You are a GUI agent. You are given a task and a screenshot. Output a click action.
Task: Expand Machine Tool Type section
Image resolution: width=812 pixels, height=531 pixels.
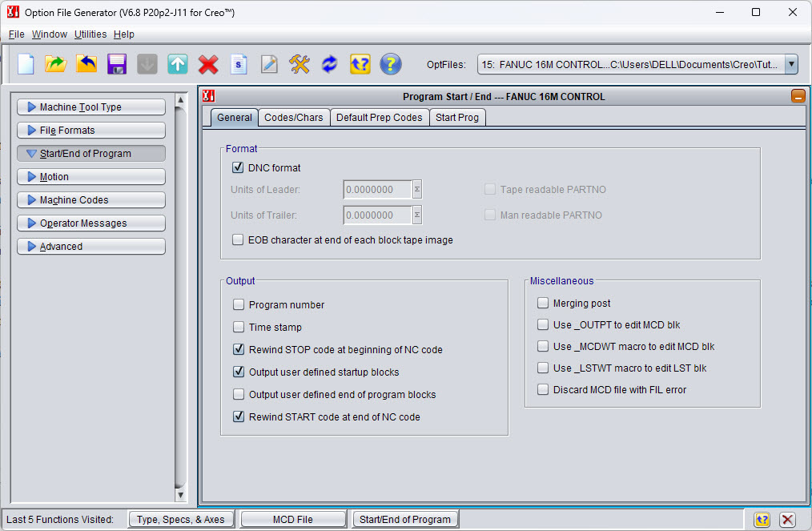click(x=91, y=107)
